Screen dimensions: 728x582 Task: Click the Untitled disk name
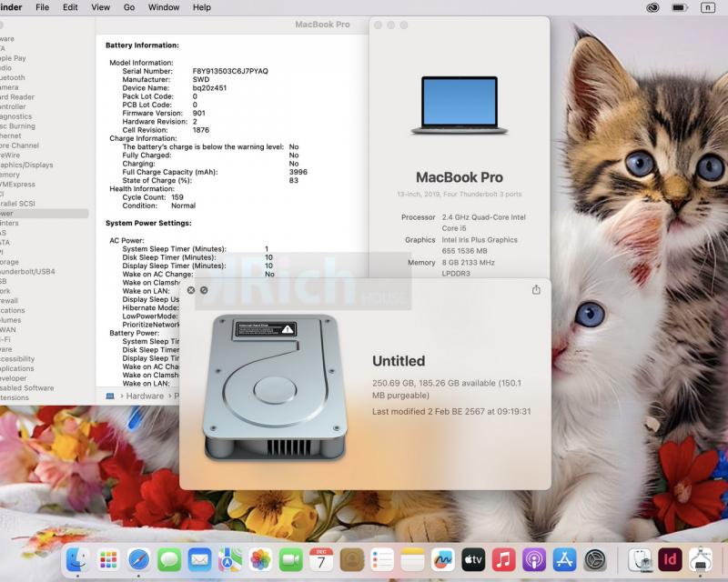pyautogui.click(x=399, y=361)
